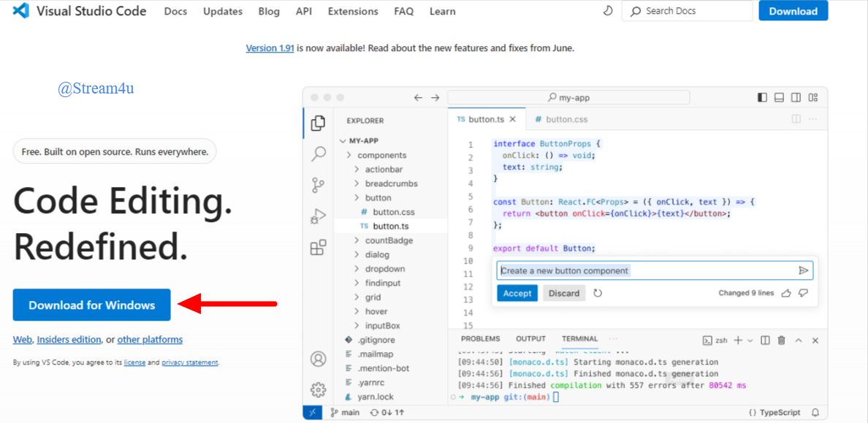Viewport: 868px width, 423px height.
Task: Click the kill terminal trash icon
Action: 782,340
